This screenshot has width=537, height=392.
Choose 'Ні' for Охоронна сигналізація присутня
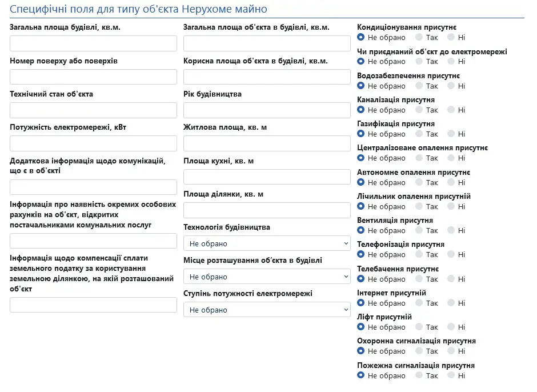coord(451,351)
